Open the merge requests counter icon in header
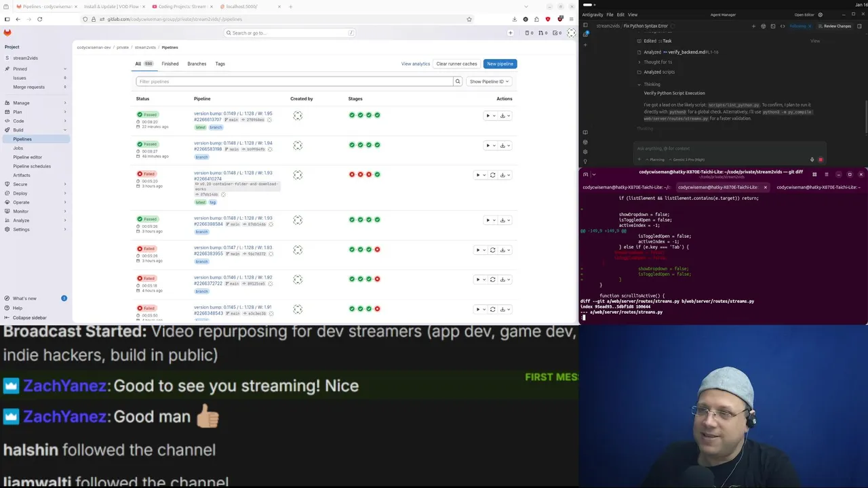The height and width of the screenshot is (488, 868). click(x=544, y=33)
